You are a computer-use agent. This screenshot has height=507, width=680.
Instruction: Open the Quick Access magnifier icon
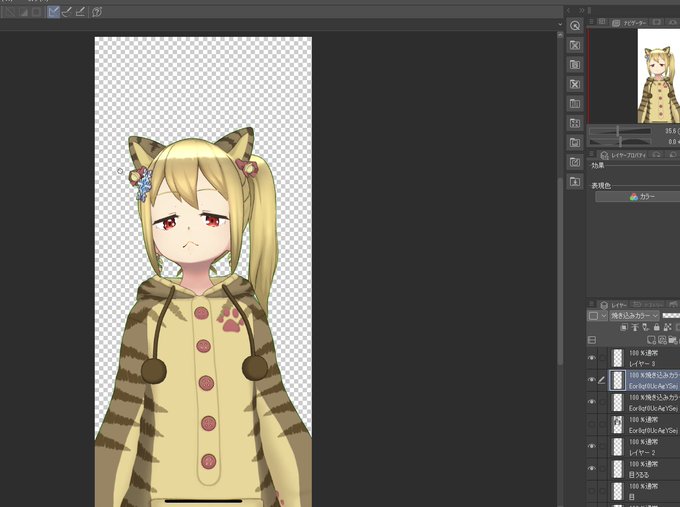pos(575,26)
